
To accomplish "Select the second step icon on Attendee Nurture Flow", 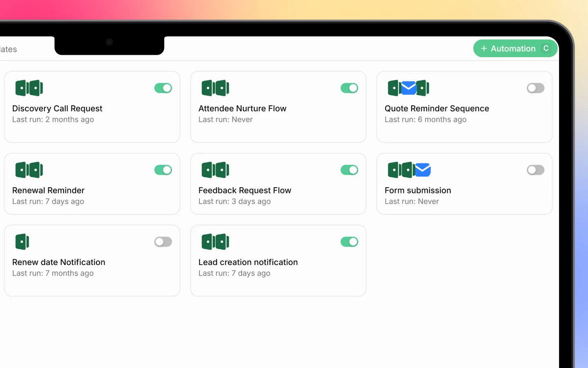I will click(x=222, y=88).
